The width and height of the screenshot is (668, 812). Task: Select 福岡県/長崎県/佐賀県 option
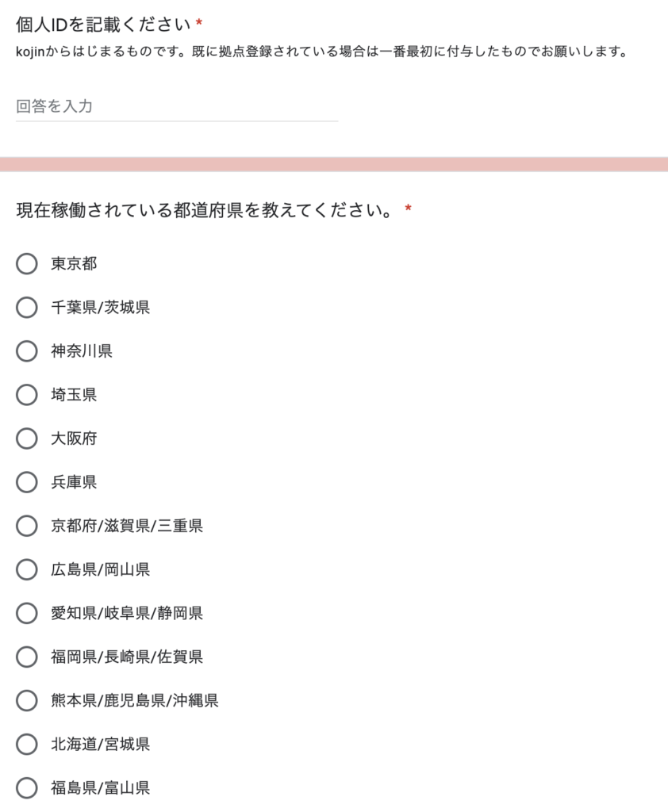tap(26, 657)
